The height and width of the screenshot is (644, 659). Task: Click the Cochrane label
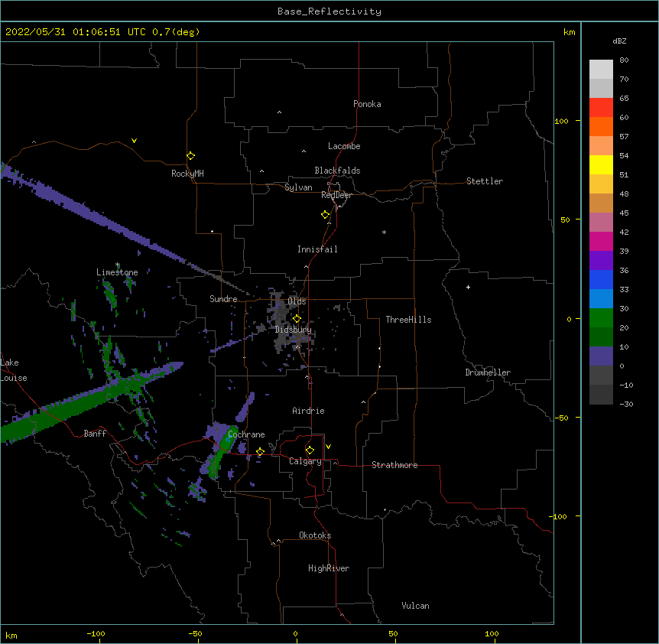[x=246, y=434]
